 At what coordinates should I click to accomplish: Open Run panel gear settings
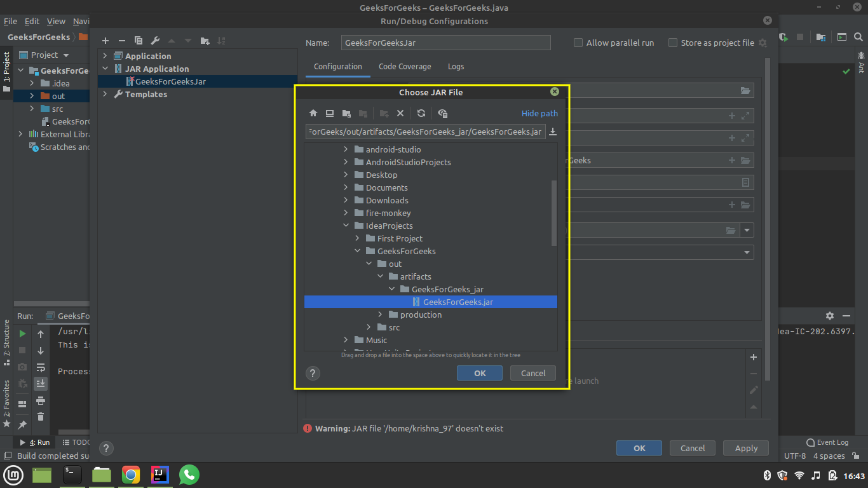(x=829, y=316)
